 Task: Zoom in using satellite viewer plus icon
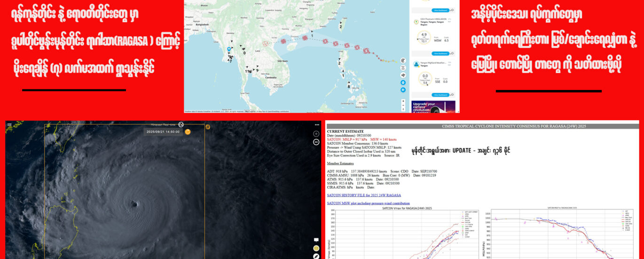[x=316, y=134]
